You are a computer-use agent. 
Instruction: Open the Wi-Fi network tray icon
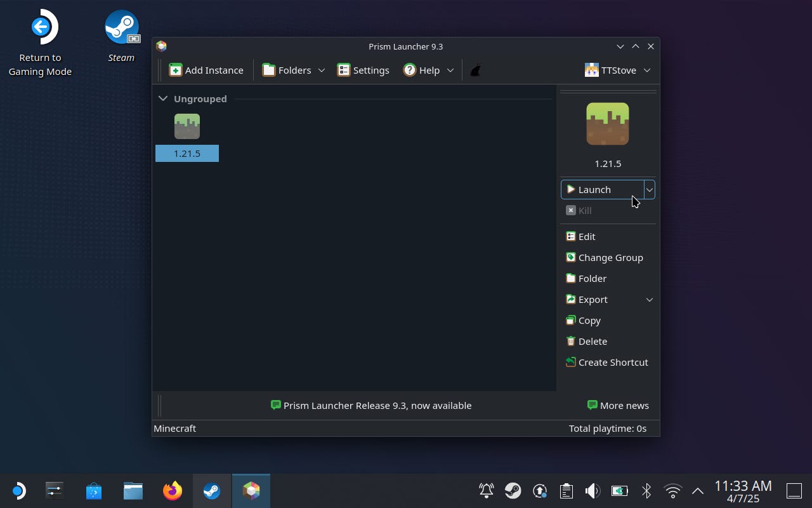[x=672, y=490]
